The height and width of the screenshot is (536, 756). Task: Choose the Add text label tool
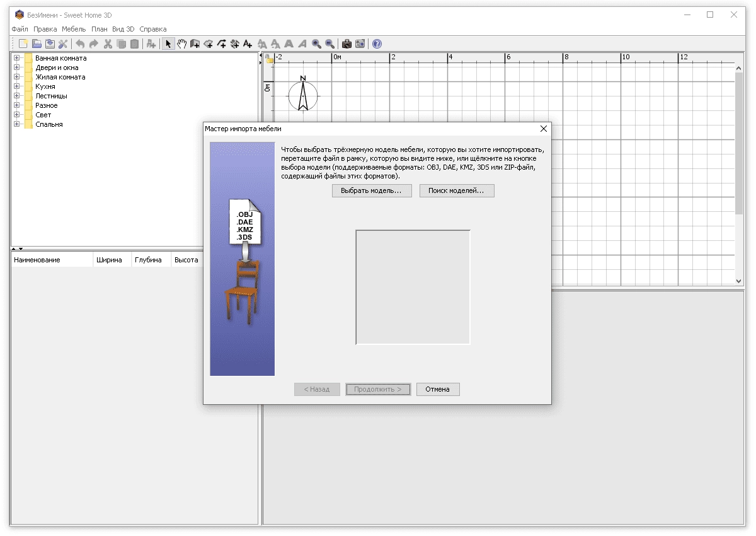248,44
